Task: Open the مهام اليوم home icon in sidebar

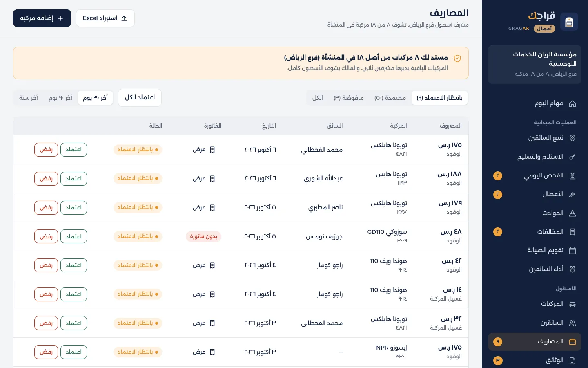Action: (572, 104)
